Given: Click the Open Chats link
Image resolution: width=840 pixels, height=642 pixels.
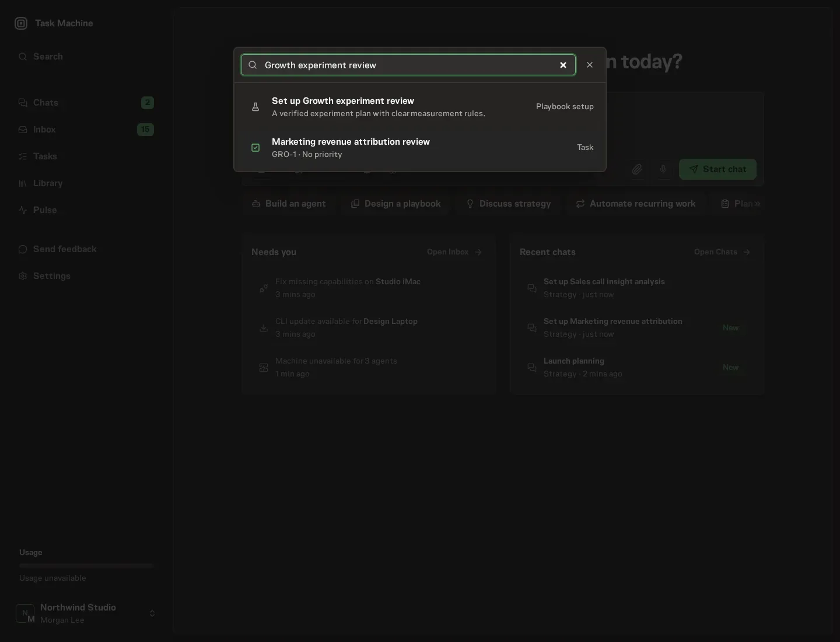Looking at the screenshot, I should coord(722,252).
